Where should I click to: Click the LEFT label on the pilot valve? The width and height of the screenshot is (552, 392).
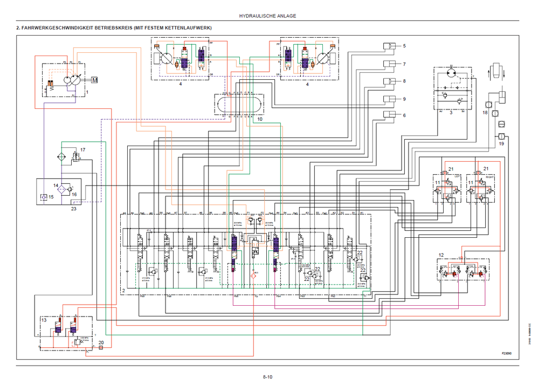(x=457, y=176)
